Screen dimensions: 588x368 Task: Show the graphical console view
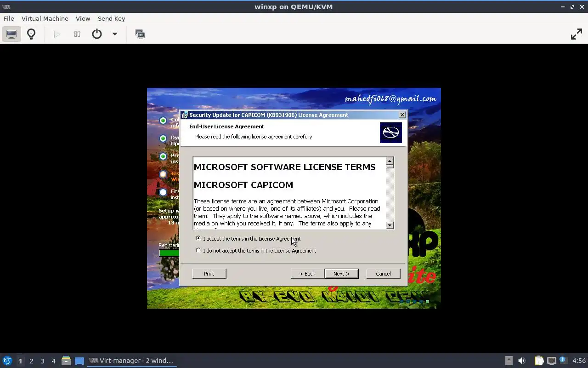11,34
